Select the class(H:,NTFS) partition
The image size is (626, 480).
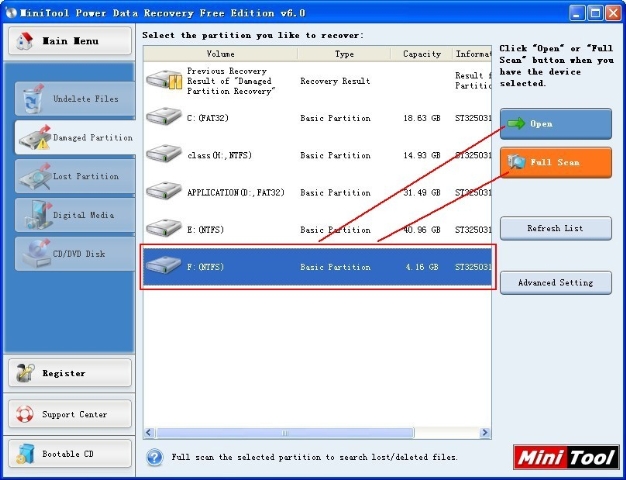(317, 155)
